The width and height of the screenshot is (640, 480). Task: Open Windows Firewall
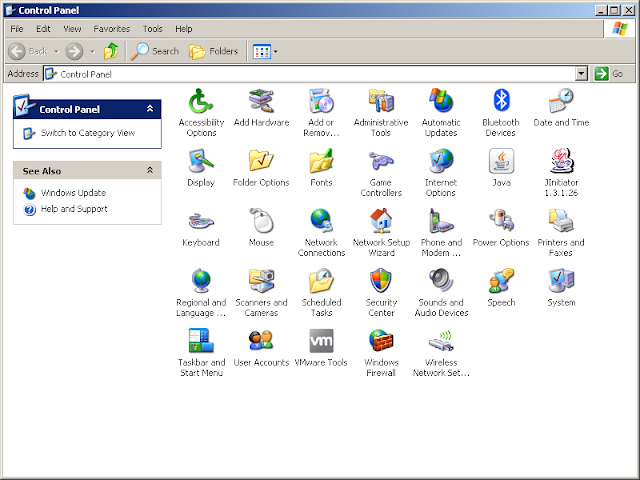point(381,352)
